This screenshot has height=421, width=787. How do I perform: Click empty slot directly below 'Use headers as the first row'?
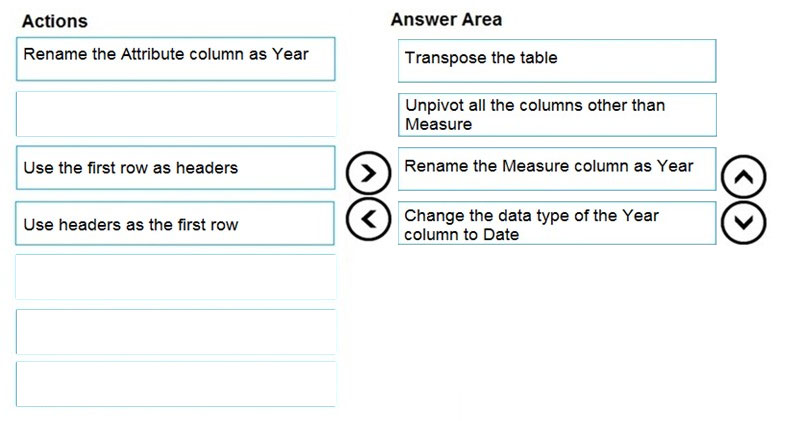pos(175,277)
